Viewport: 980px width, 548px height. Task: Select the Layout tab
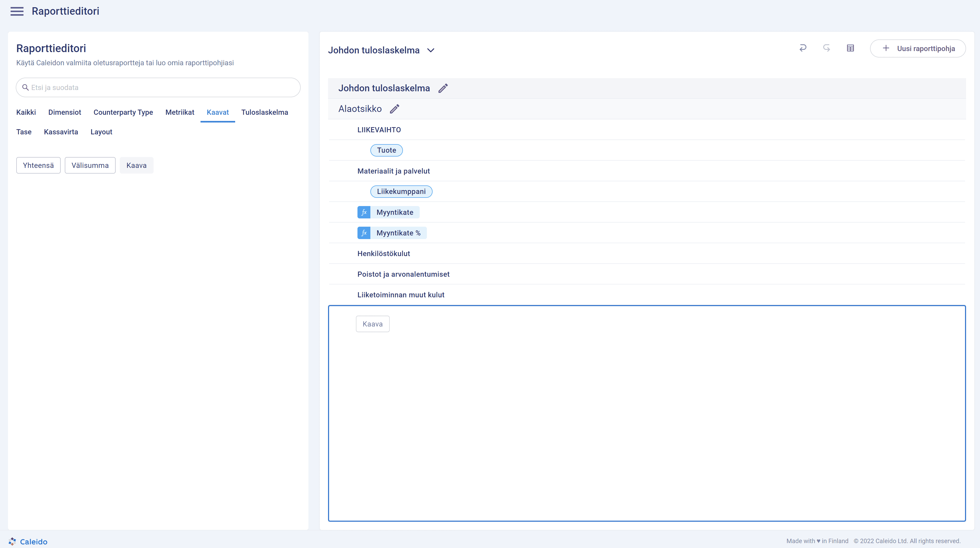pyautogui.click(x=101, y=132)
